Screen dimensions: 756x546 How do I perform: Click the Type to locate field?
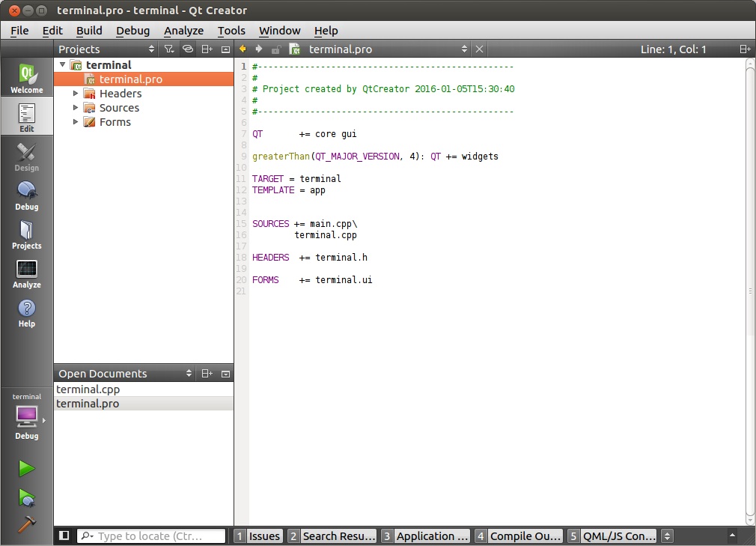(x=151, y=536)
